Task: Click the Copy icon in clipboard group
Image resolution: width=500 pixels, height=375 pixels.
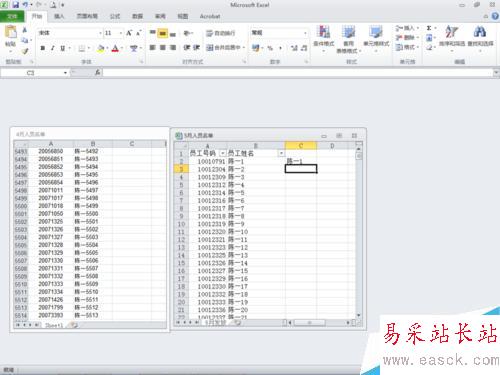Action: point(25,40)
